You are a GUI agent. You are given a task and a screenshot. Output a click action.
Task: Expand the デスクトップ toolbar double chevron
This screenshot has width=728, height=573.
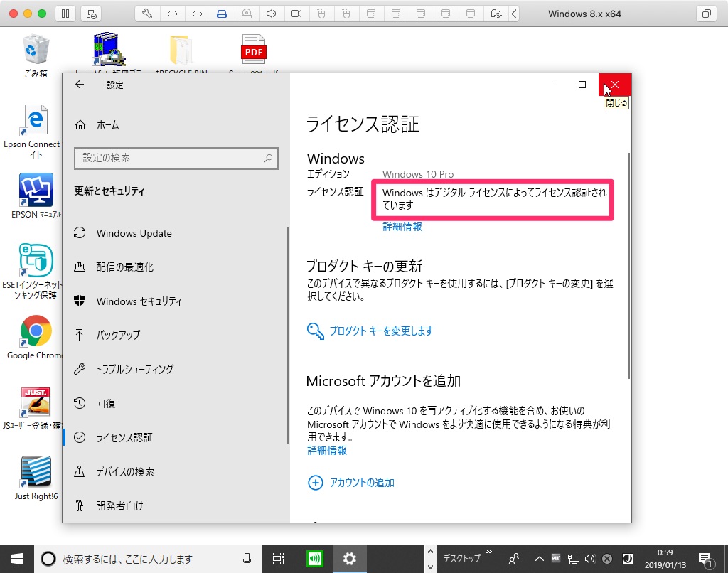[x=489, y=552]
